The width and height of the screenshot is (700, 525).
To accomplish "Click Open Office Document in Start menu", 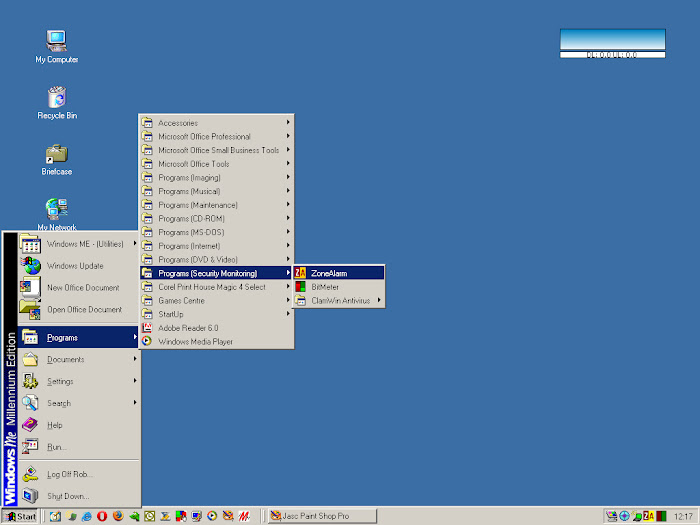I will (x=79, y=309).
